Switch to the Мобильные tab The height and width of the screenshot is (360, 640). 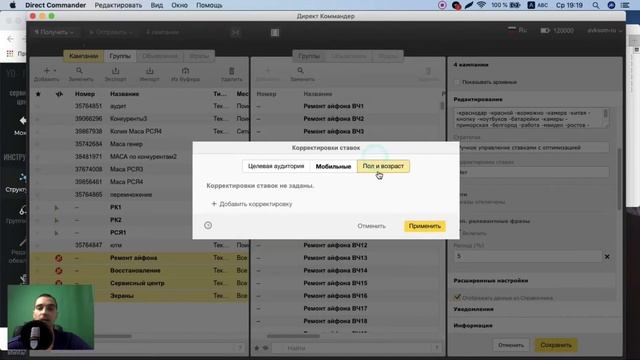tap(333, 166)
